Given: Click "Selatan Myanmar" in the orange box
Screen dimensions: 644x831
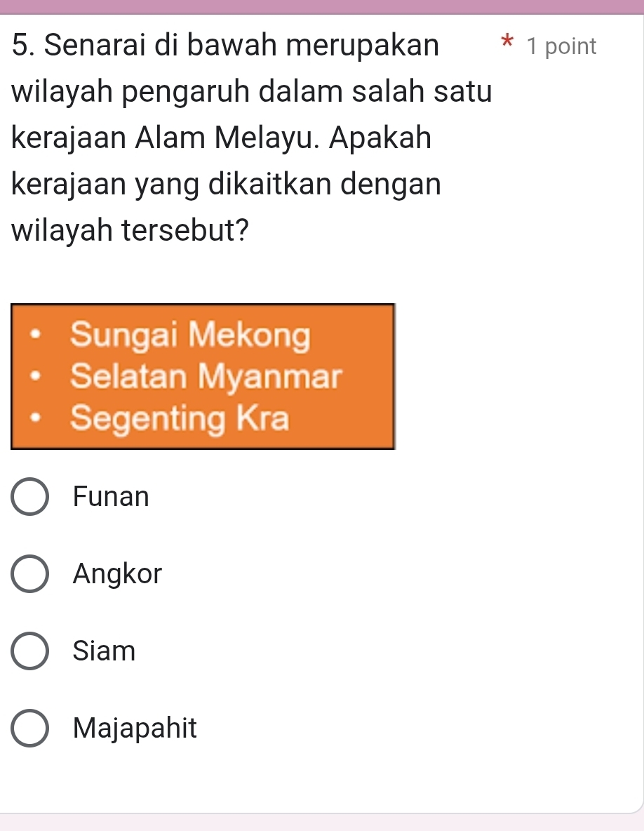Looking at the screenshot, I should [x=206, y=377].
